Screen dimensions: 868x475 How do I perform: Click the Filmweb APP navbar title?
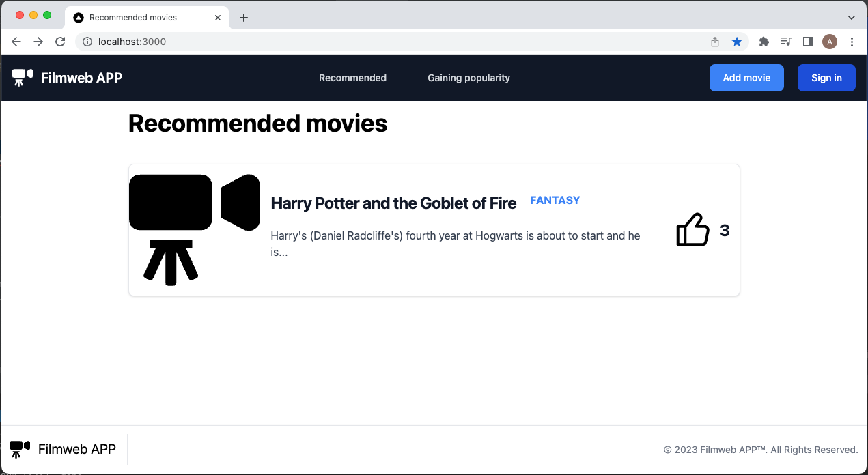81,78
